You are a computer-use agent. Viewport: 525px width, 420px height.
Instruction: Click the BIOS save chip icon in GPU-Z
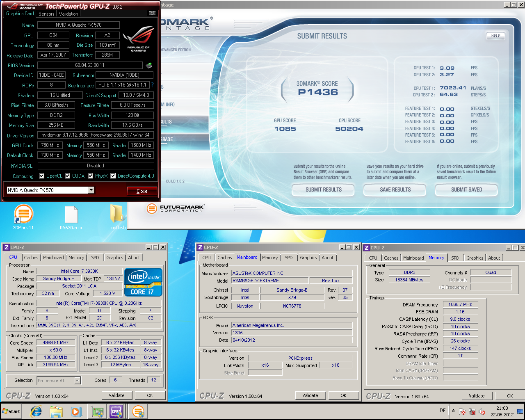(149, 65)
